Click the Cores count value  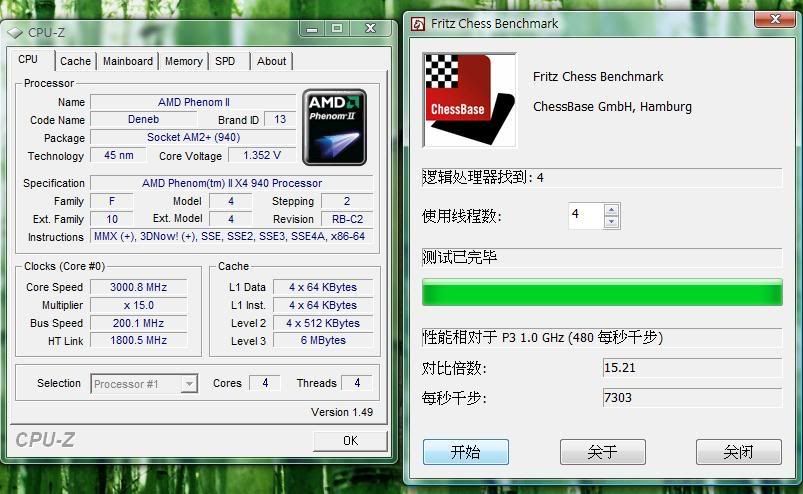coord(265,383)
